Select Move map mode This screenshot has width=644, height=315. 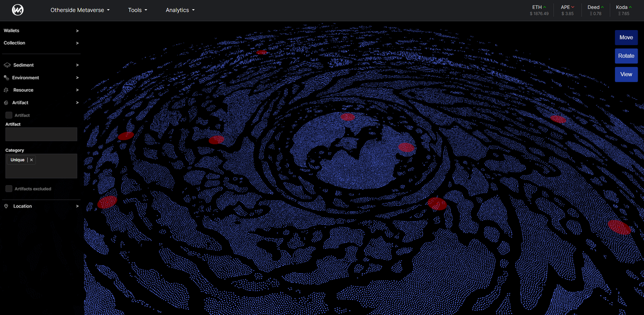626,38
